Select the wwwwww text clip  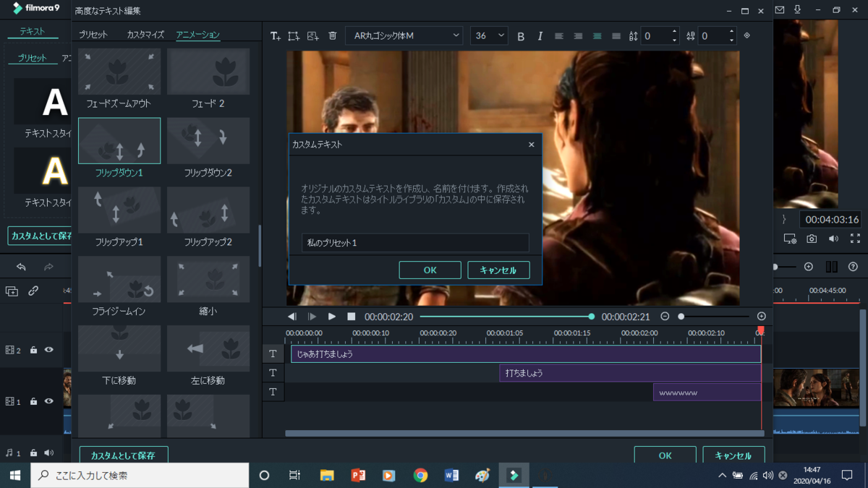point(707,392)
